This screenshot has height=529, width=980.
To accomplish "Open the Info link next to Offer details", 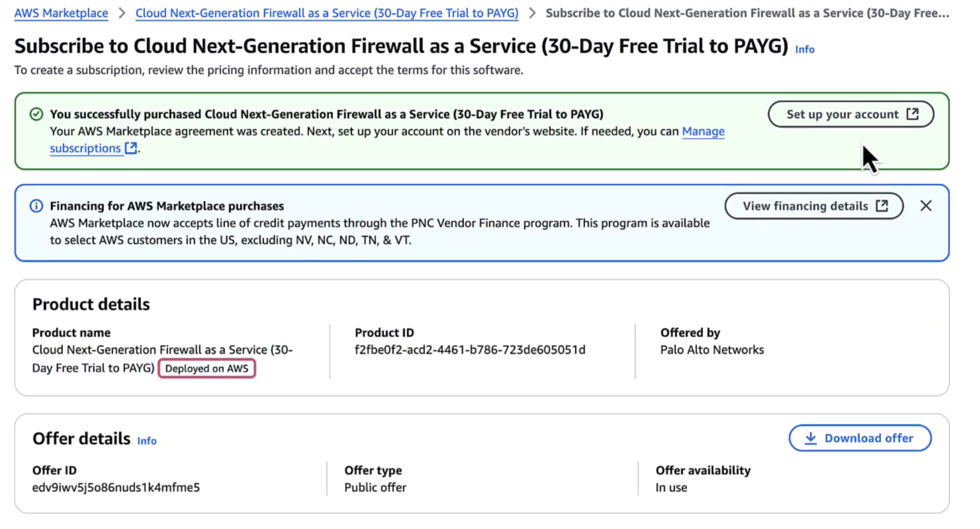I will coord(146,441).
